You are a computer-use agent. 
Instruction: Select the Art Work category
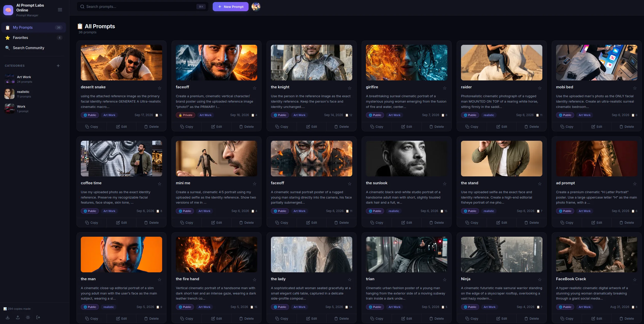coord(34,79)
